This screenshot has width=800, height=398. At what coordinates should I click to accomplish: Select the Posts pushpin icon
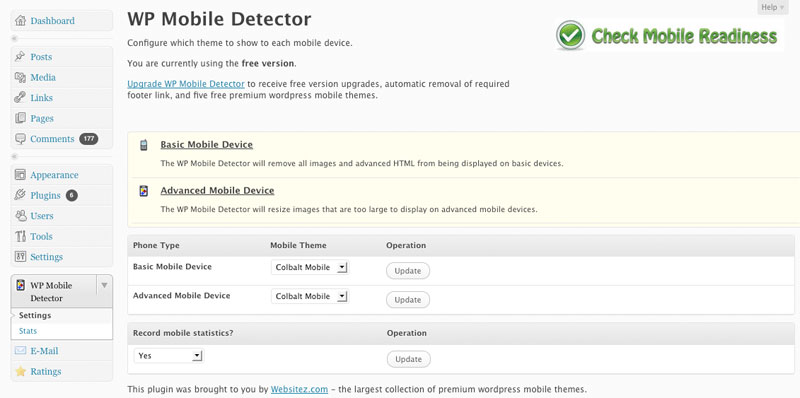tap(20, 57)
